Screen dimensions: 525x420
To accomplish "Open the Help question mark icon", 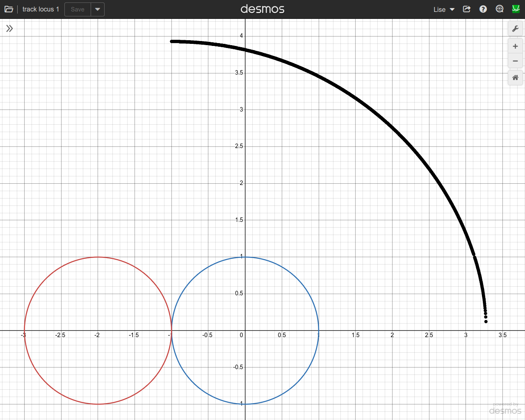I will point(483,9).
